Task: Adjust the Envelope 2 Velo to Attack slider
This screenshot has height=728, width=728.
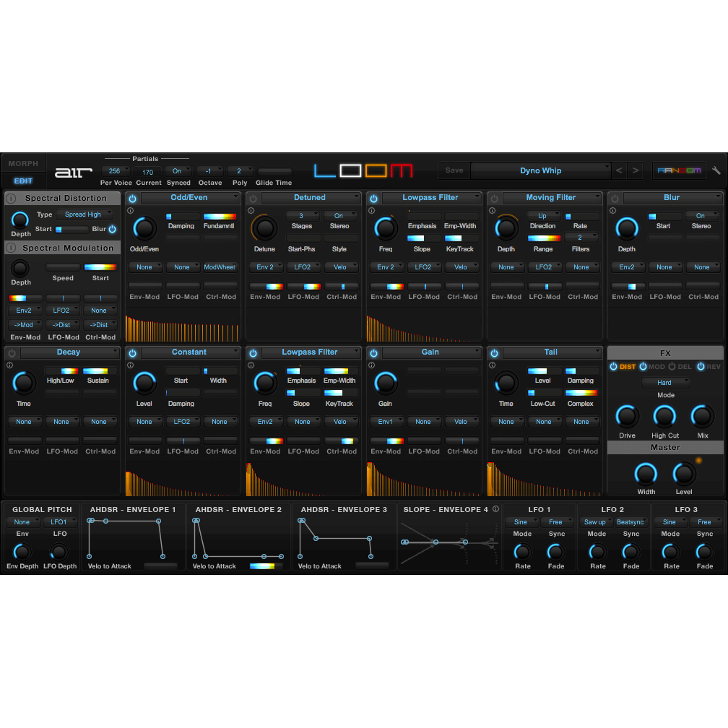Action: coord(262,566)
